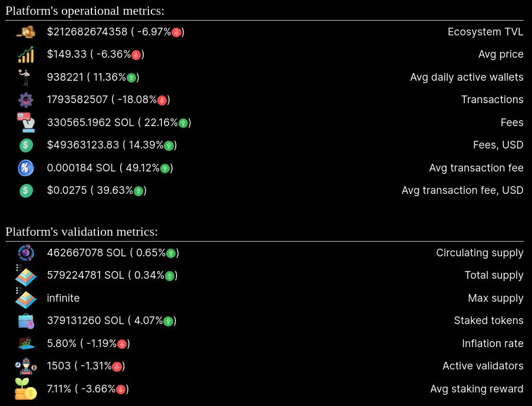Click the red down arrow after -18.08%
Viewport: 532px width, 406px height.
point(162,101)
